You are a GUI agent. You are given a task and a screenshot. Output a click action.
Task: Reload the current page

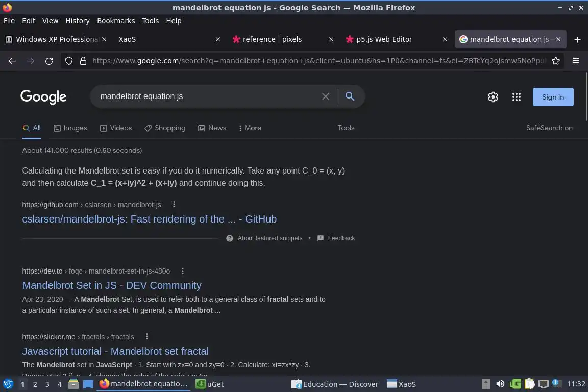click(x=49, y=61)
